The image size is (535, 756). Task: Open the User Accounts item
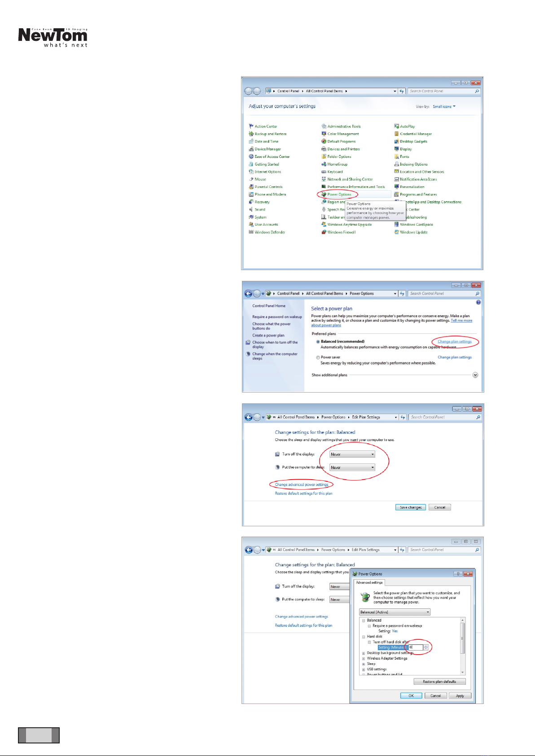266,225
